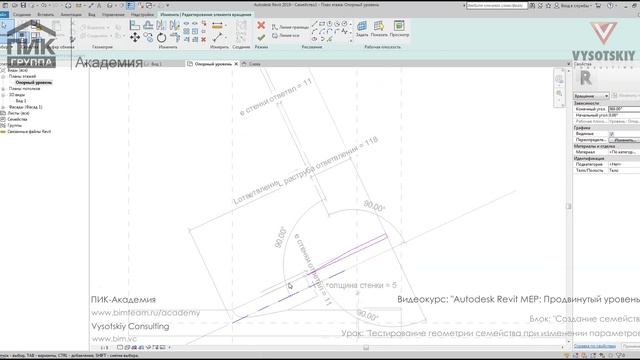Click the zoom region icon on navigation bar
The height and width of the screenshot is (360, 640).
[x=559, y=93]
